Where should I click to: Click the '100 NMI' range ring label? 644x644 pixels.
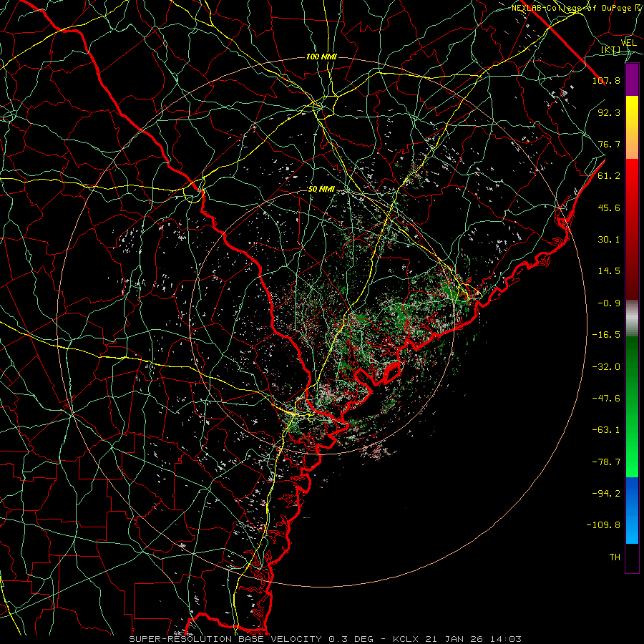[321, 57]
